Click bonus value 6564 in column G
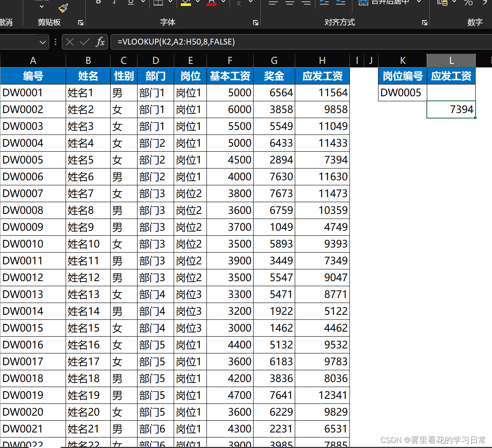The height and width of the screenshot is (448, 492). [x=274, y=92]
